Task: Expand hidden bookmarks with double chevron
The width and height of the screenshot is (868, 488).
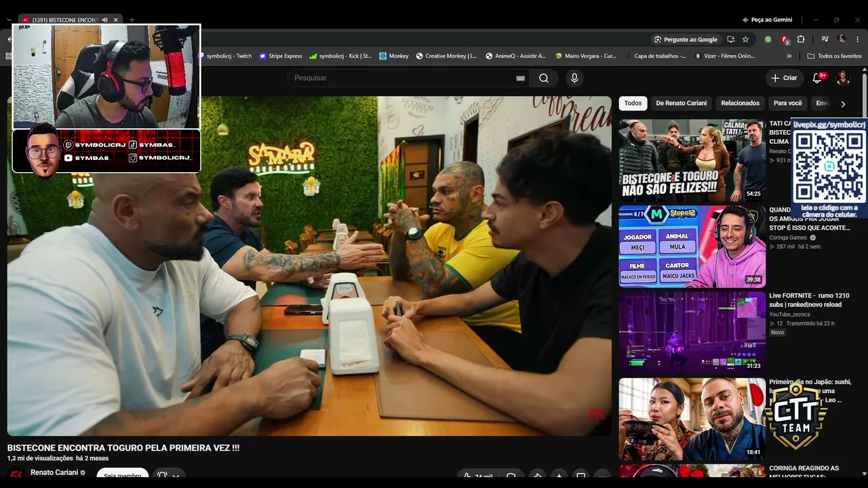Action: click(789, 56)
